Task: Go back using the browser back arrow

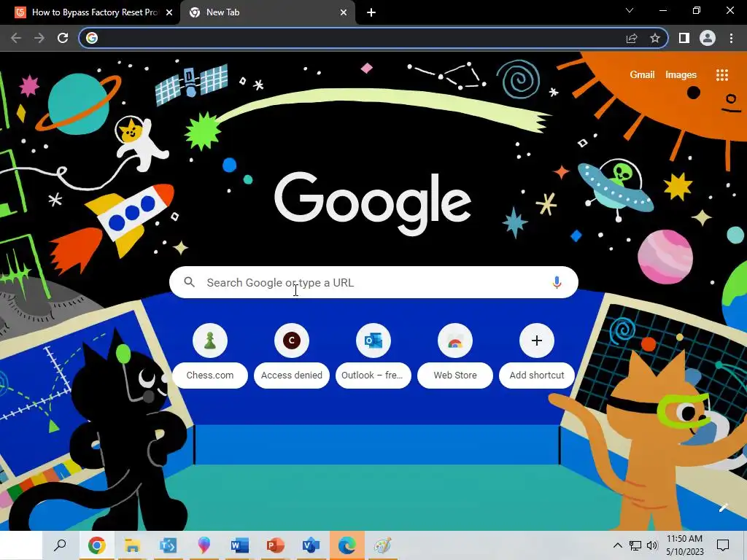Action: (16, 38)
